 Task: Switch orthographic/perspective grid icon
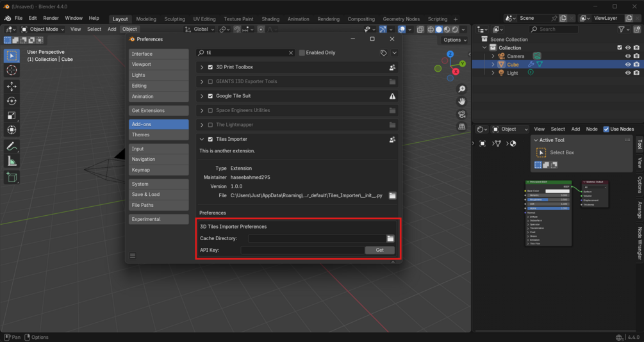(461, 126)
